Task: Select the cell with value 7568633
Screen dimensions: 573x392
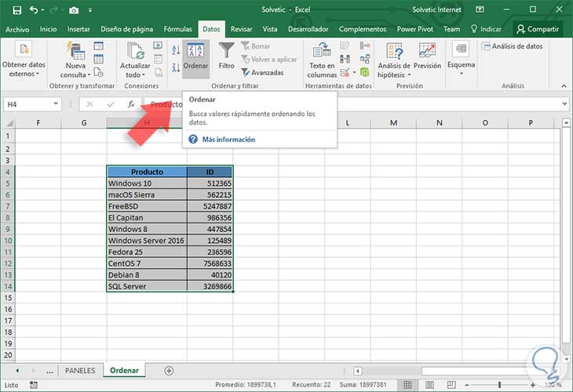Action: click(x=210, y=263)
